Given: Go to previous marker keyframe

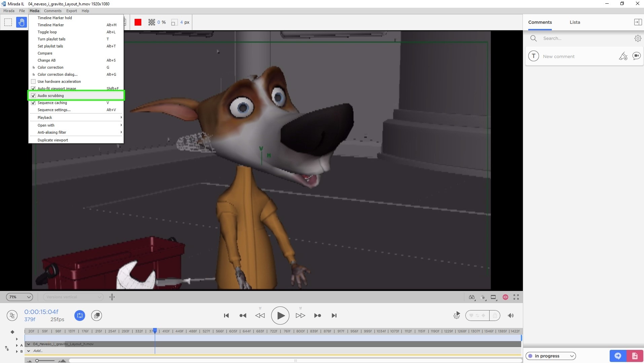Looking at the screenshot, I should tap(243, 316).
